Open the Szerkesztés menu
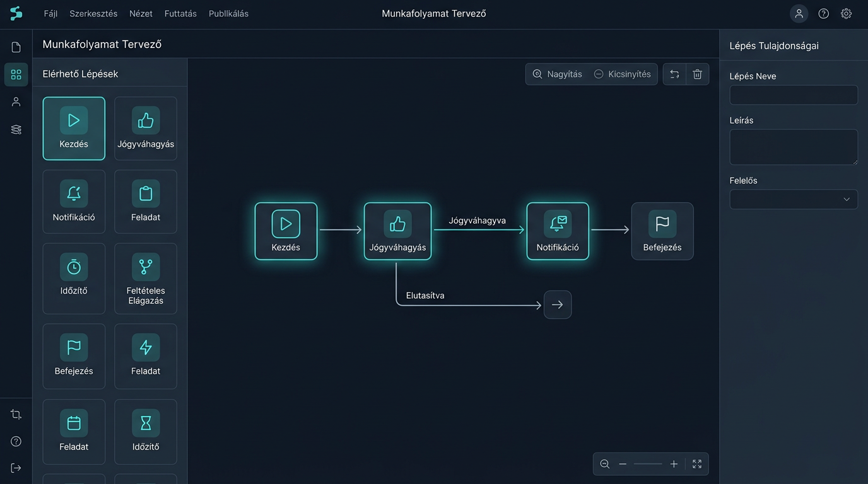 click(x=93, y=13)
